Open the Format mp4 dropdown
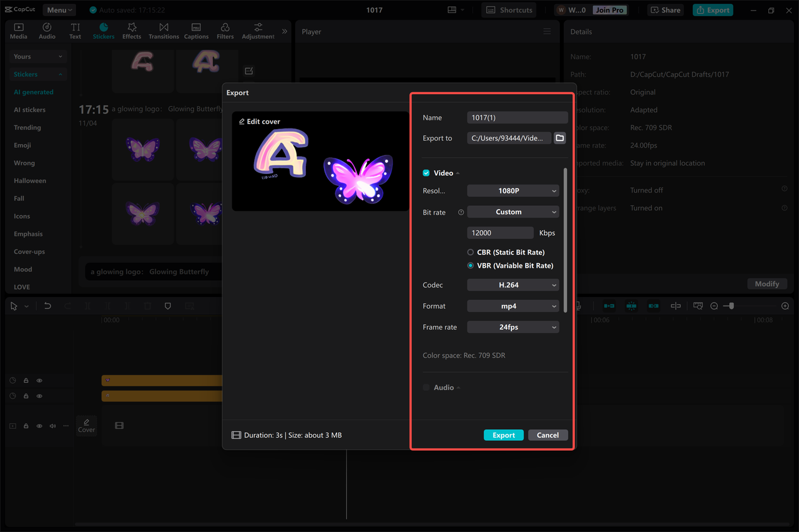Image resolution: width=799 pixels, height=532 pixels. 513,306
